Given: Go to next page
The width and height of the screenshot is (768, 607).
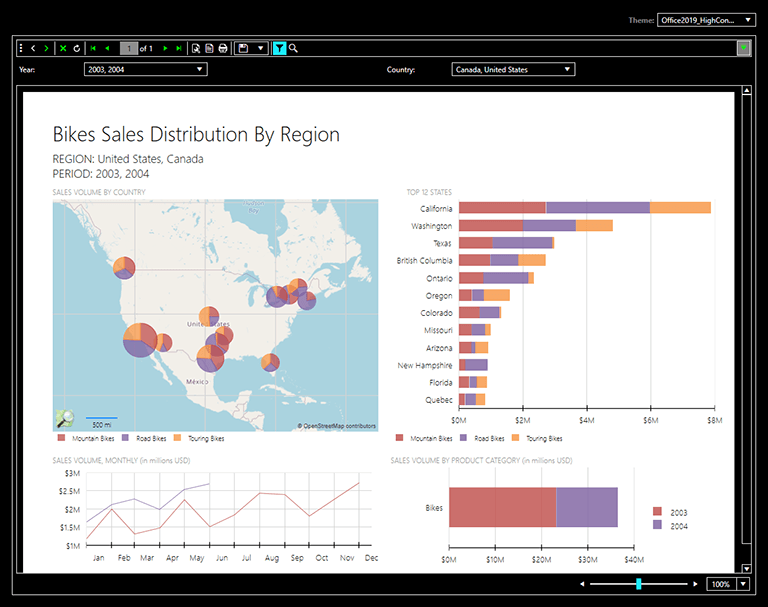Looking at the screenshot, I should coord(165,48).
